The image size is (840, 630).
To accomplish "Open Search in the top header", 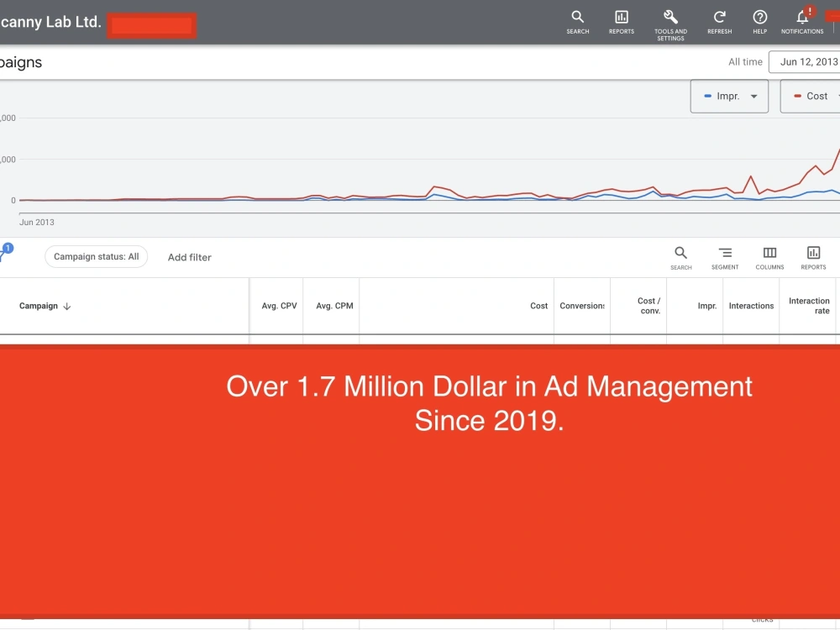I will pyautogui.click(x=578, y=23).
